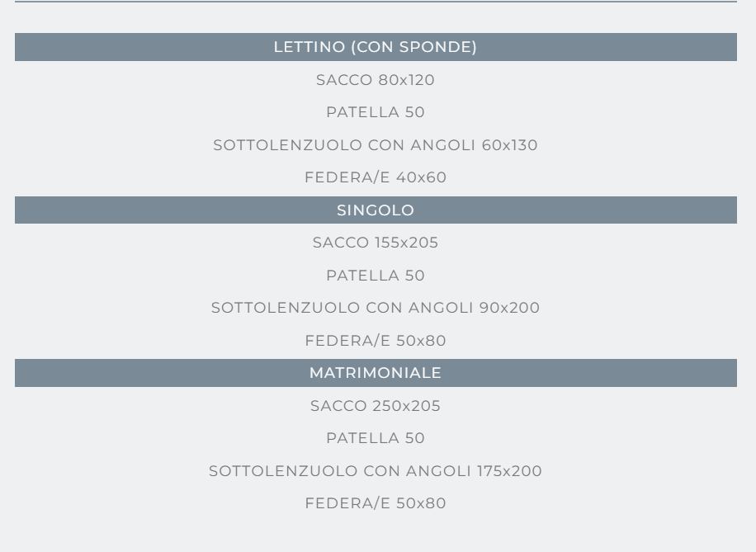
Task: Click SOTTOLENZUOLO CON ANGOLI 175x200
Action: (x=376, y=470)
